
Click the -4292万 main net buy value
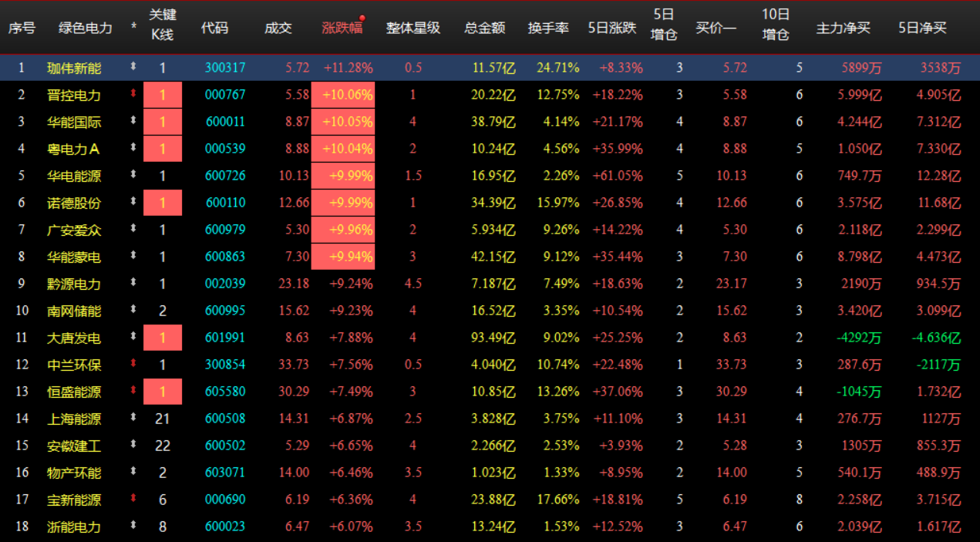(860, 338)
